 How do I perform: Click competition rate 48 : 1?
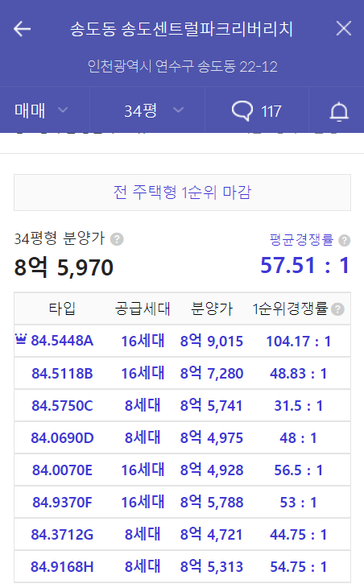[299, 438]
